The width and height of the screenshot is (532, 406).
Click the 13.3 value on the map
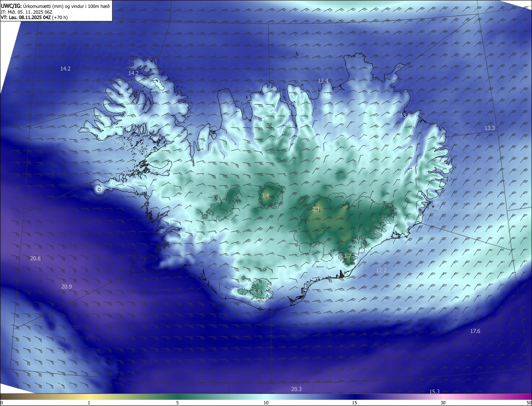[490, 128]
